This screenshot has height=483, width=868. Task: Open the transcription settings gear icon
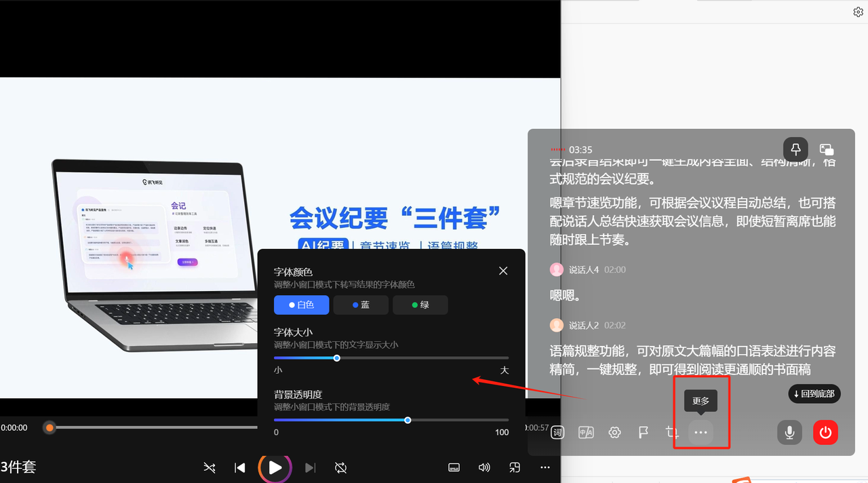pyautogui.click(x=614, y=433)
